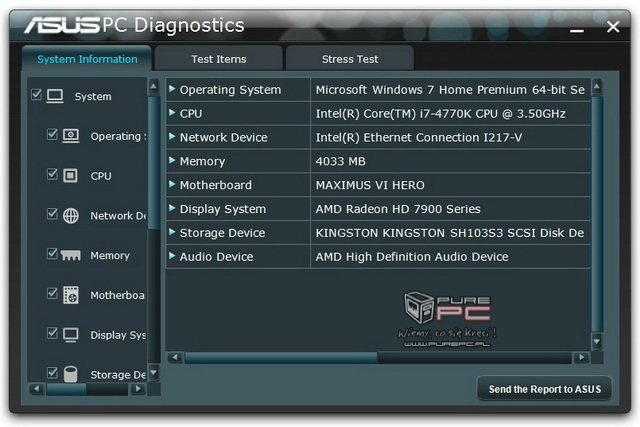
Task: Click the 'Display System' table row label
Action: point(223,209)
